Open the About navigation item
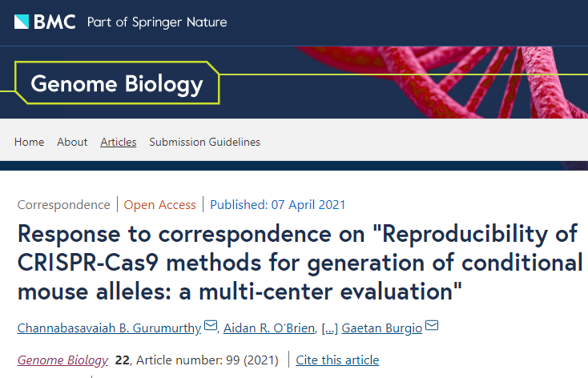This screenshot has height=378, width=588. pyautogui.click(x=72, y=142)
